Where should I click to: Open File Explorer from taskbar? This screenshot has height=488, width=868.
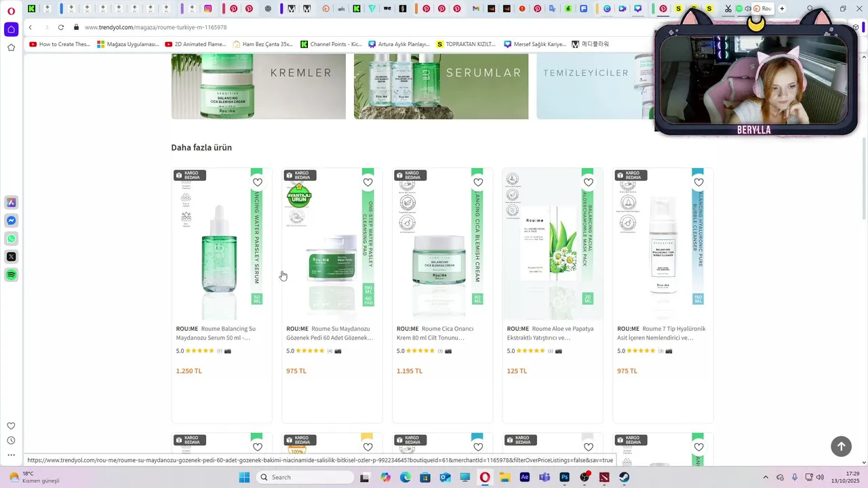coord(505,477)
